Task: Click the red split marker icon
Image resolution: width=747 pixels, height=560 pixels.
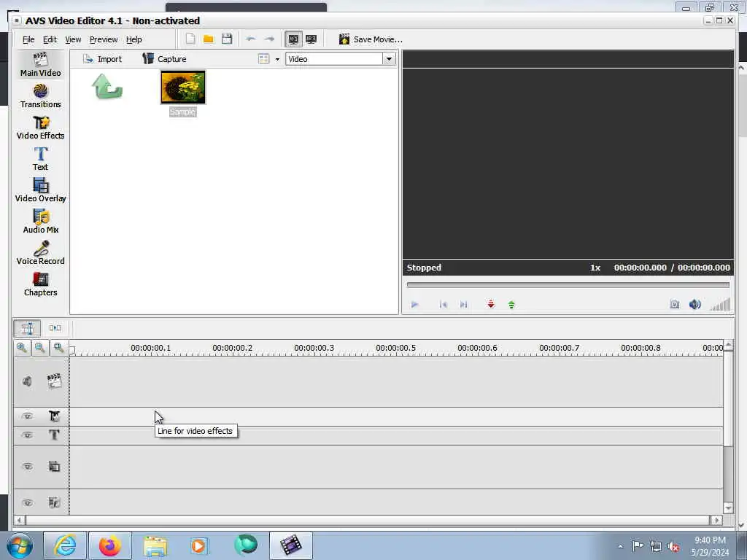Action: 491,304
